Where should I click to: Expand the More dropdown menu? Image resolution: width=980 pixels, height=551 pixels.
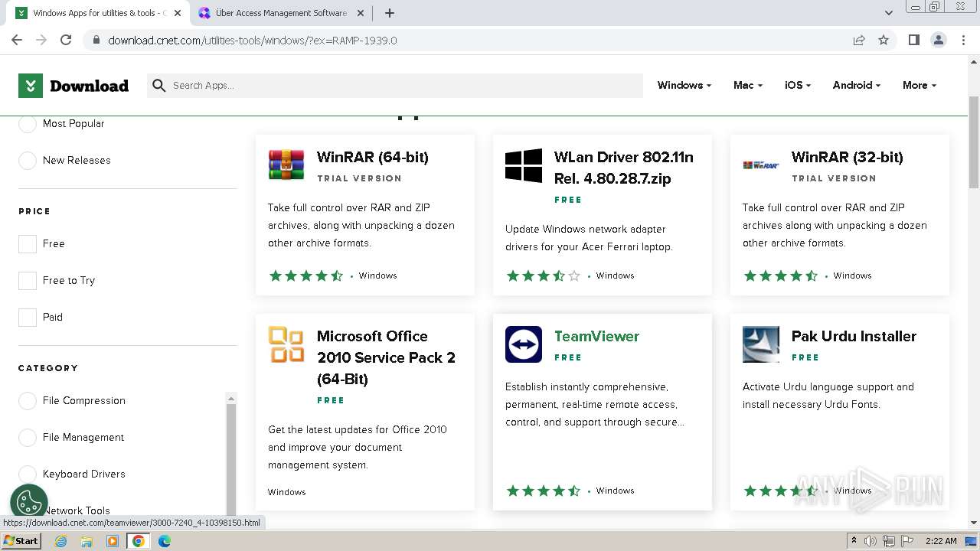[x=919, y=86]
